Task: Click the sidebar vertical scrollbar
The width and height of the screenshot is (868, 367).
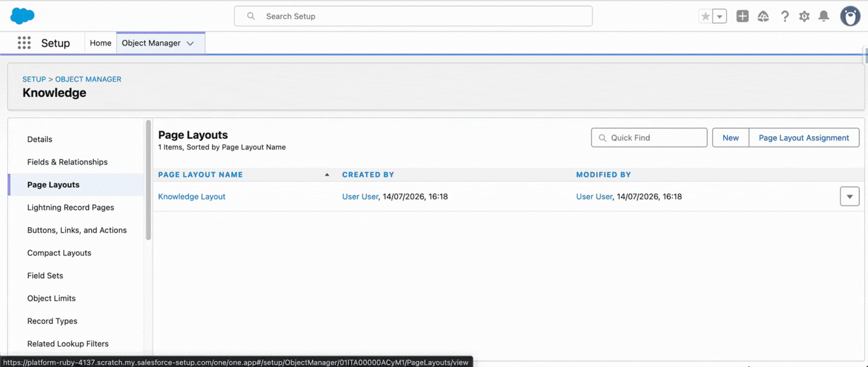Action: (x=148, y=180)
